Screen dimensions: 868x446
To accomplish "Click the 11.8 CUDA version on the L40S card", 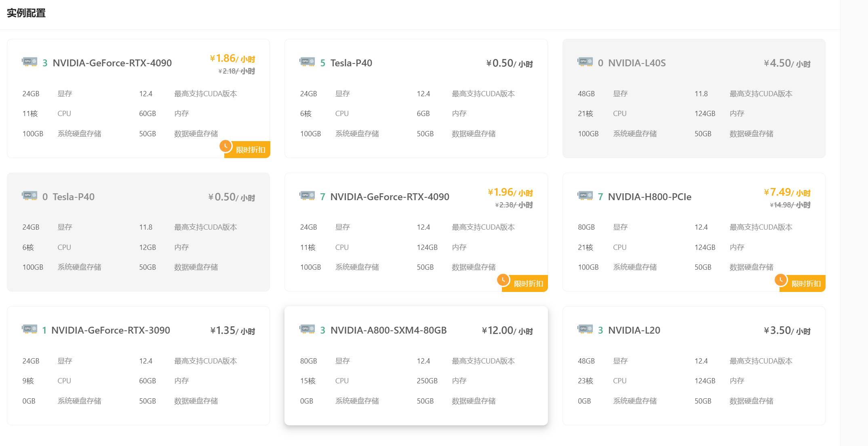I will pyautogui.click(x=701, y=94).
